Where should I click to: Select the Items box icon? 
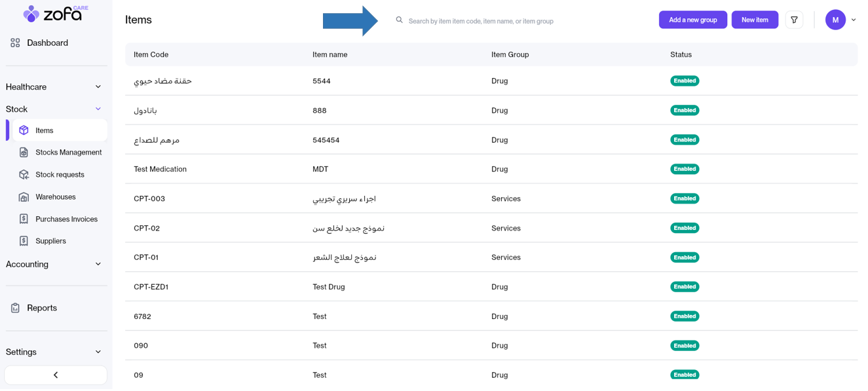24,130
